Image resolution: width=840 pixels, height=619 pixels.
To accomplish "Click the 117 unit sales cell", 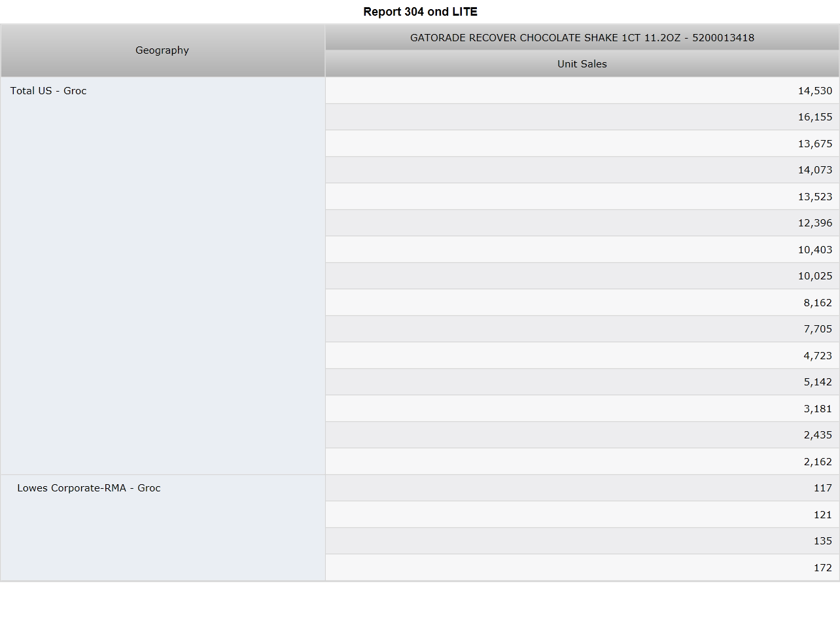I will 582,488.
